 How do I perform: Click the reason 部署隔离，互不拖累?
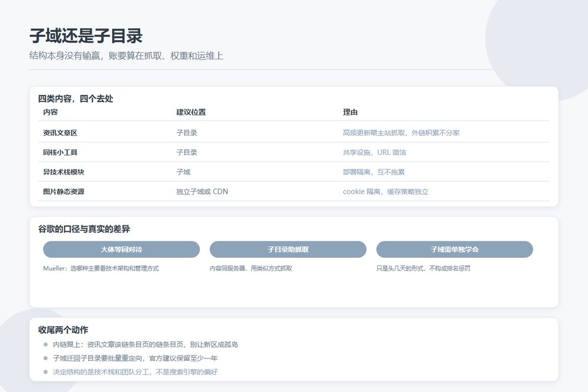point(374,172)
